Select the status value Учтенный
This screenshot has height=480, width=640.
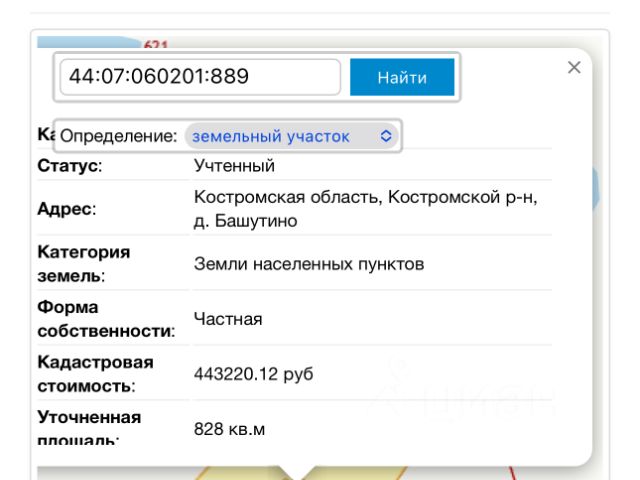pyautogui.click(x=234, y=166)
